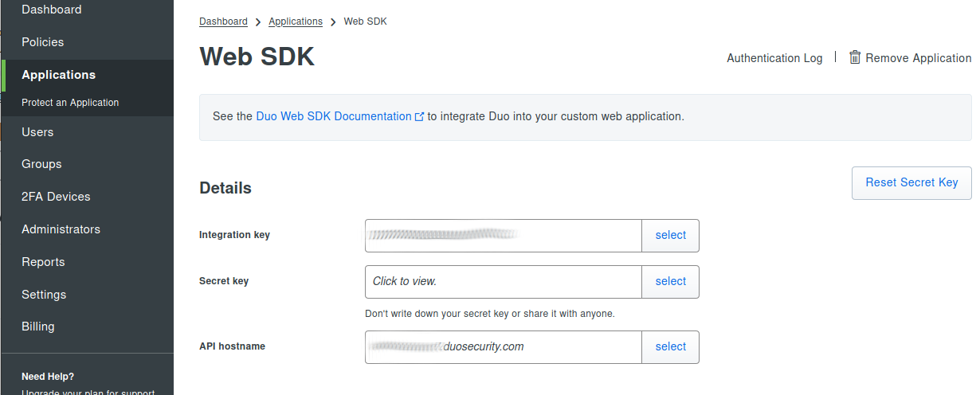Go to Policies in the sidebar
This screenshot has height=395, width=980.
click(x=43, y=42)
